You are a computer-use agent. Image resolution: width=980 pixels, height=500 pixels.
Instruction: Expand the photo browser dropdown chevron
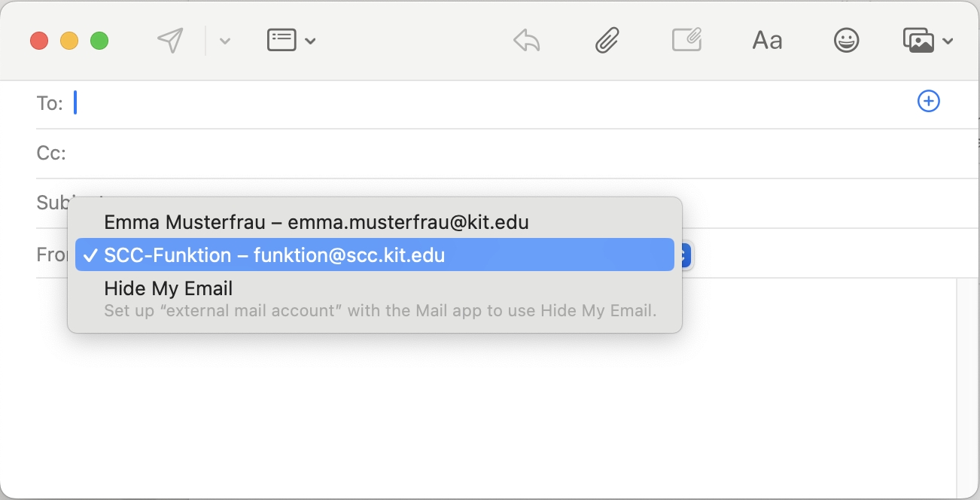coord(948,41)
